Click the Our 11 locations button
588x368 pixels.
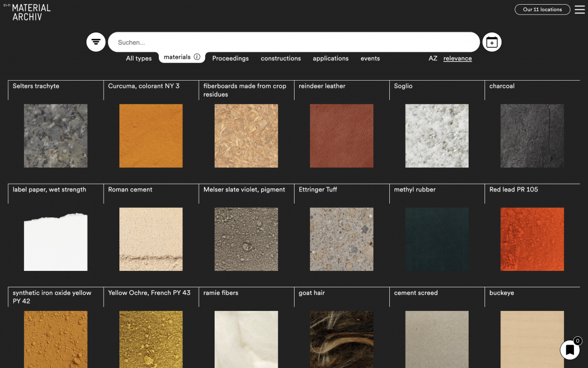click(542, 9)
